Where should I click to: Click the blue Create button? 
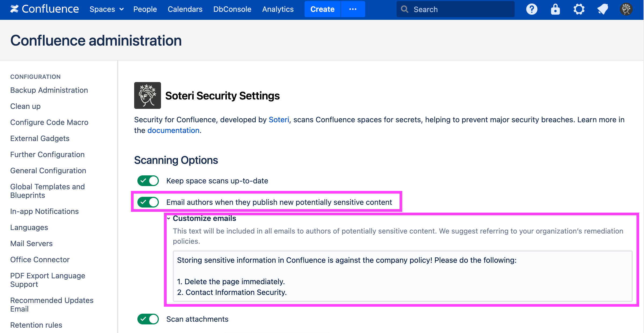[322, 9]
